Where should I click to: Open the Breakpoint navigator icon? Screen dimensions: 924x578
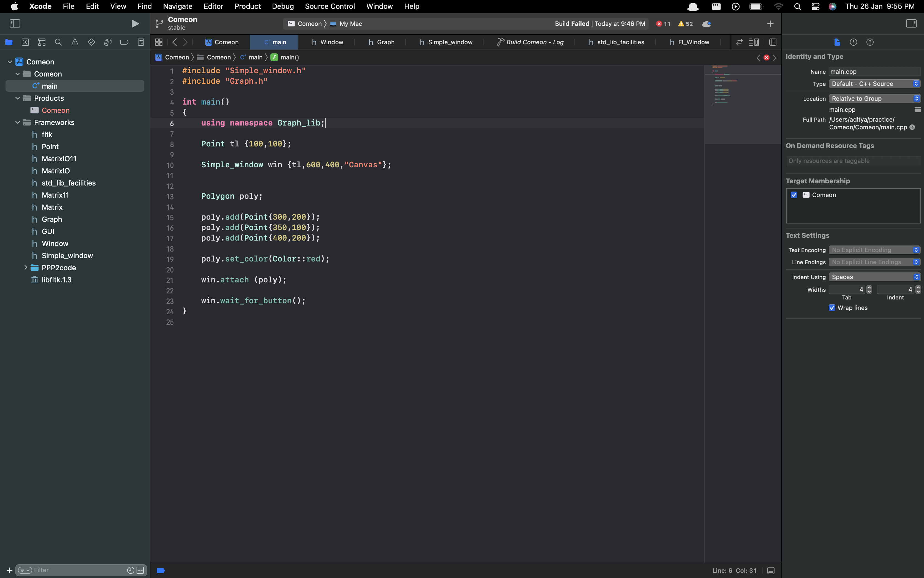pyautogui.click(x=124, y=42)
